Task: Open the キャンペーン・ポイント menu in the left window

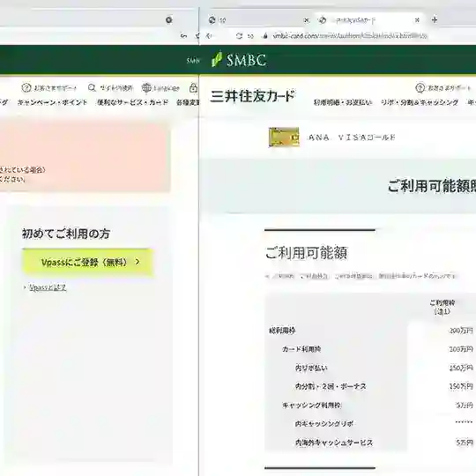Action: (53, 102)
